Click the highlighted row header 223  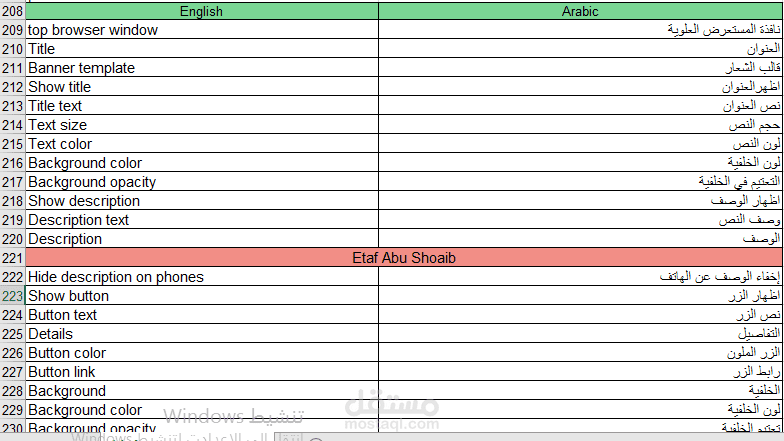[x=12, y=296]
